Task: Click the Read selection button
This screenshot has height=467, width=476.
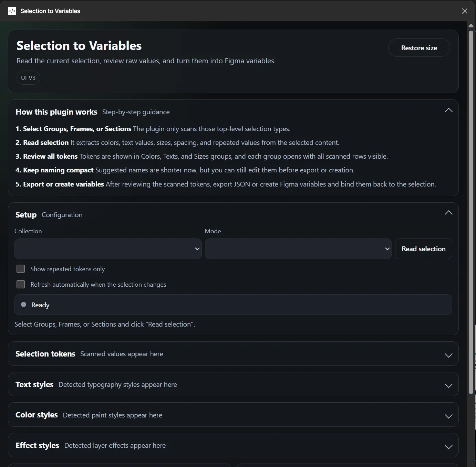Action: tap(423, 249)
